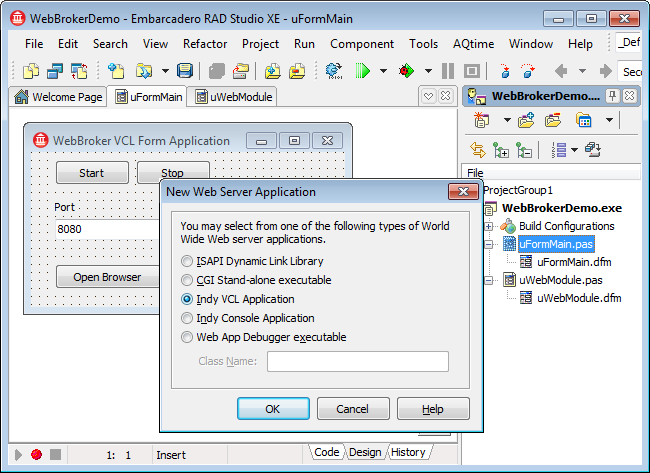
Task: Click the Collapse All tree icon
Action: 524,150
